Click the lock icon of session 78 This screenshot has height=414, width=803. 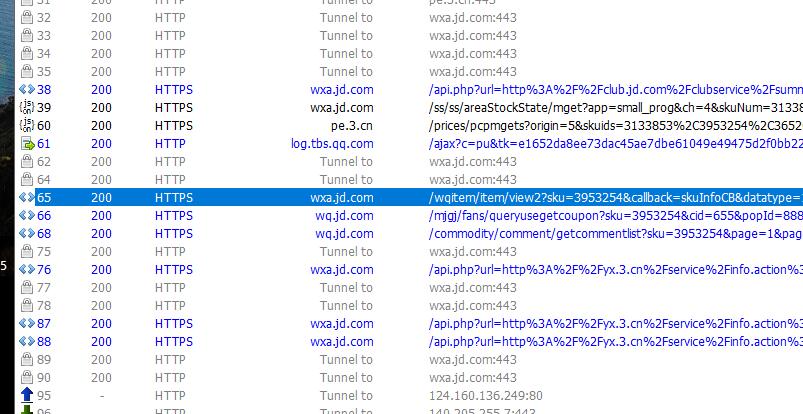(27, 305)
